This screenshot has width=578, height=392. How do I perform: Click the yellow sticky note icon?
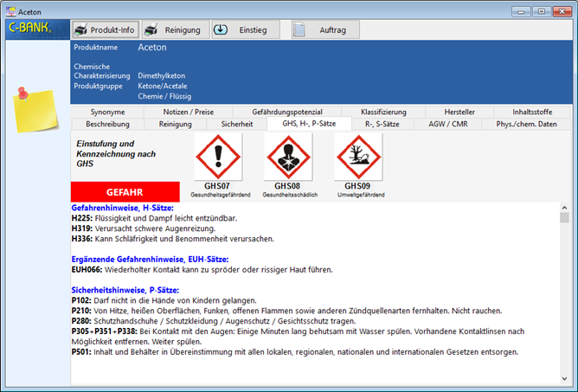coord(34,107)
